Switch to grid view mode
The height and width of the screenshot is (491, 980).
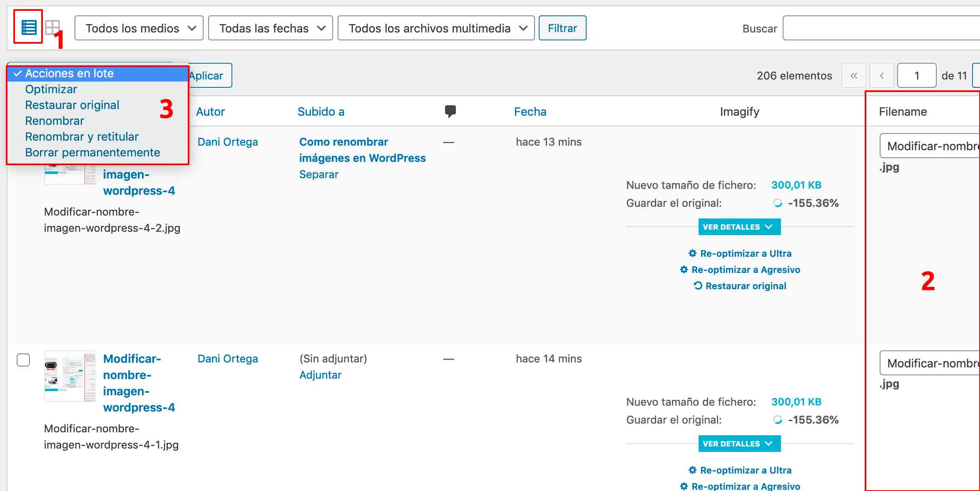52,28
